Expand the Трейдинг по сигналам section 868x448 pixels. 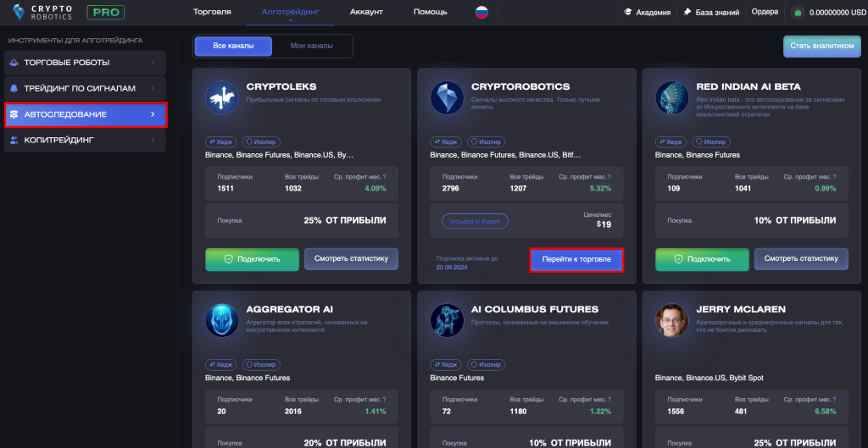click(x=85, y=88)
